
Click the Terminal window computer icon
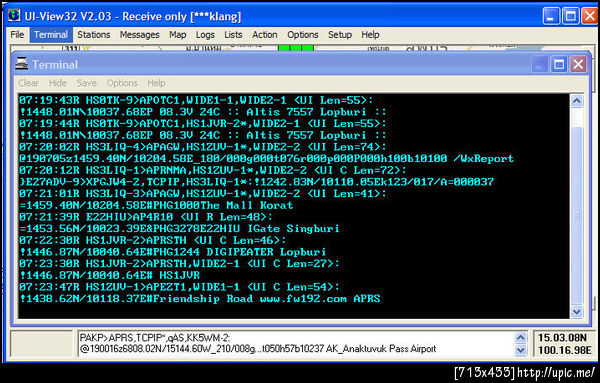pyautogui.click(x=21, y=64)
